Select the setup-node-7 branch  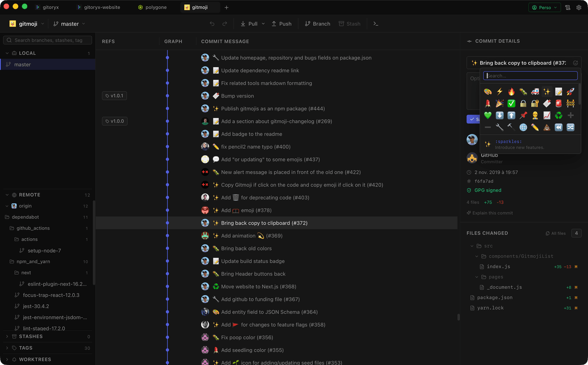pos(44,251)
